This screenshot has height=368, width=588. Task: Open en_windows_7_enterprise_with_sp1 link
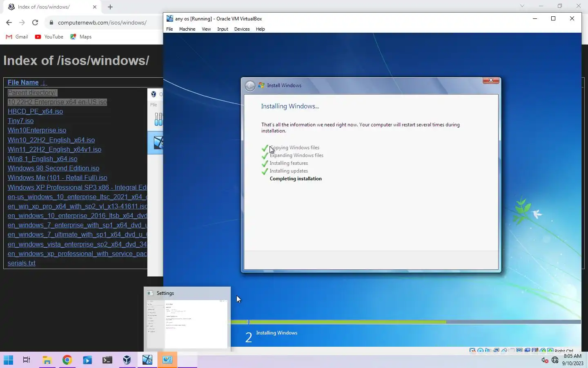(x=77, y=225)
